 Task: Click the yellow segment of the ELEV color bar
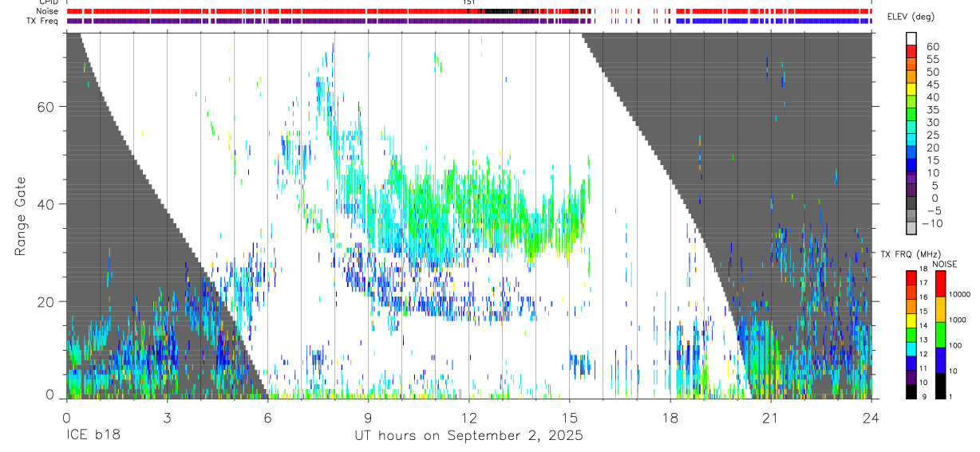(x=911, y=89)
